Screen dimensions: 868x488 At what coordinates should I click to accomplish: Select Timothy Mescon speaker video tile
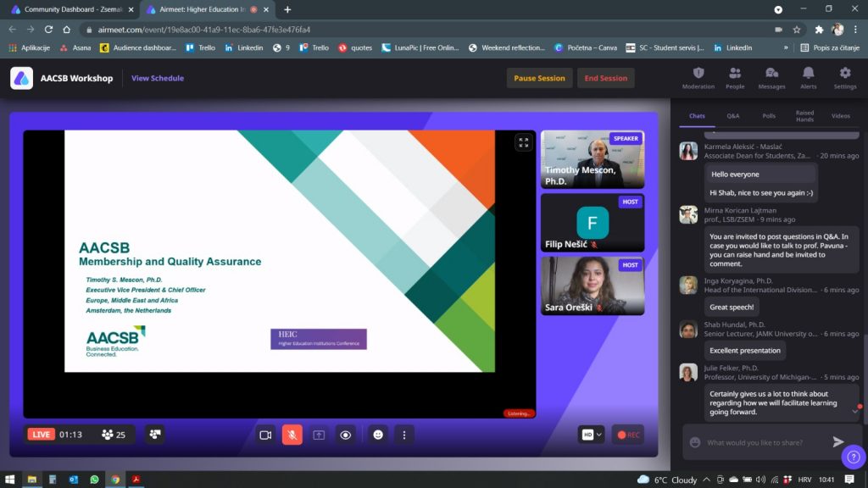(593, 159)
